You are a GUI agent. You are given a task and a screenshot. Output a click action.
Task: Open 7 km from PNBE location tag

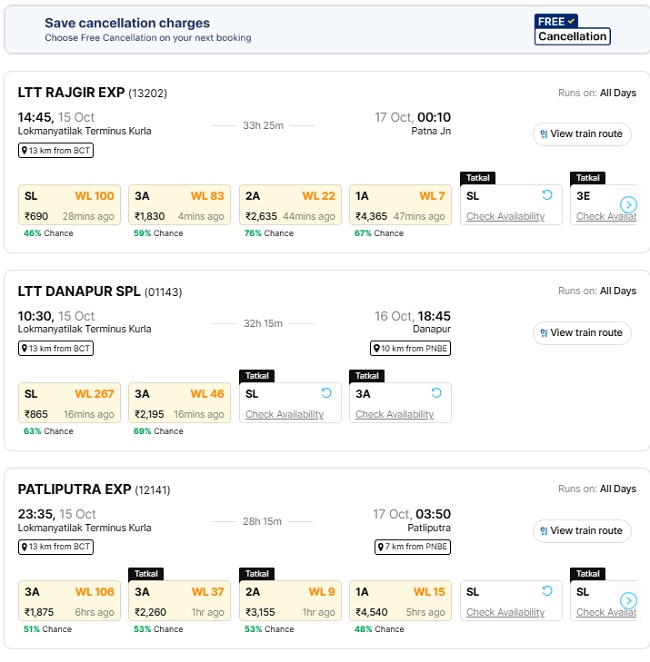[x=411, y=547]
